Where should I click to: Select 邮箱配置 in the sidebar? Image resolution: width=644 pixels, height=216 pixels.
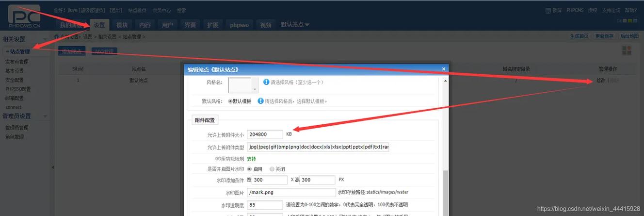pos(15,98)
